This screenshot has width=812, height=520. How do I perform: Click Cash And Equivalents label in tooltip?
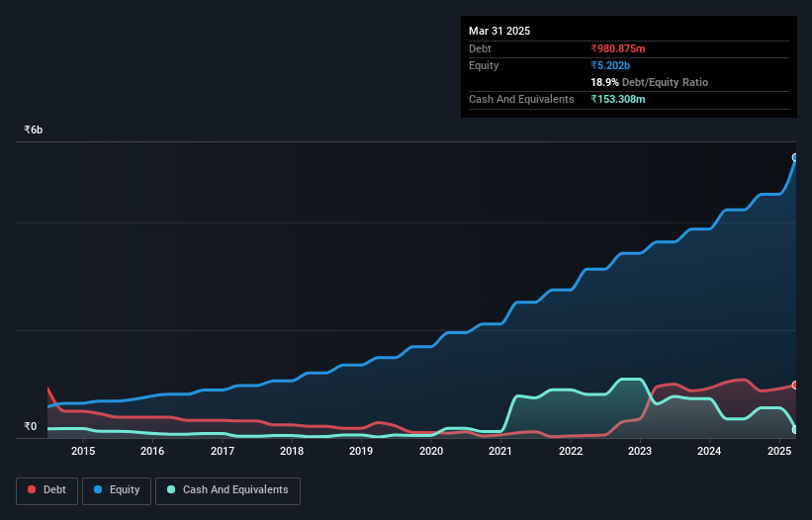(x=521, y=99)
